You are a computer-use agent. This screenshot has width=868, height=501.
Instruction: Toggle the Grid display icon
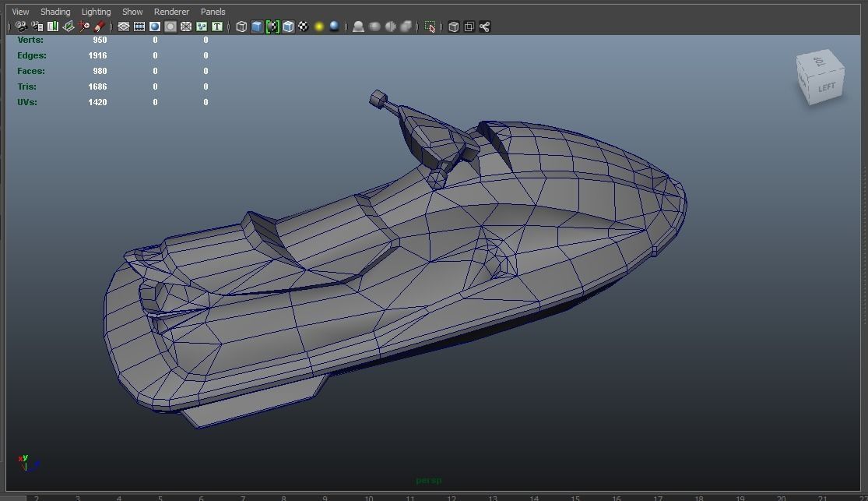[x=124, y=26]
